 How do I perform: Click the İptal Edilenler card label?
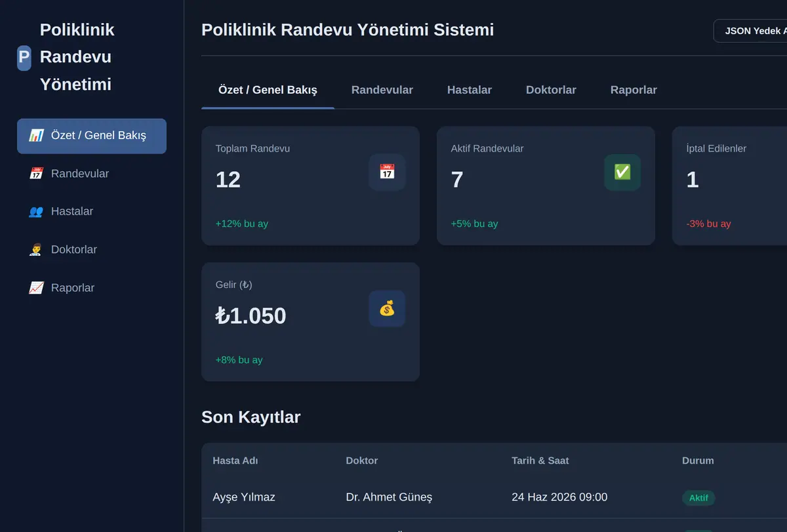click(716, 149)
